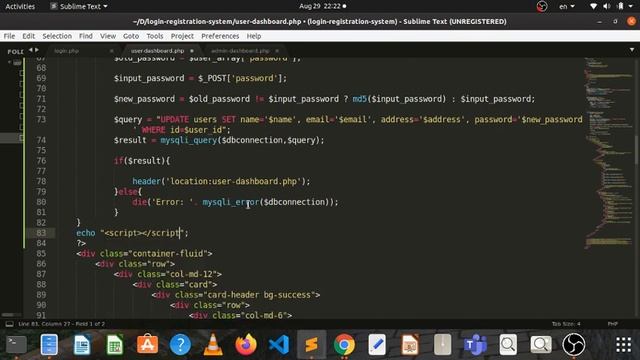The width and height of the screenshot is (640, 360).
Task: Open the Edit menu
Action: tap(28, 36)
